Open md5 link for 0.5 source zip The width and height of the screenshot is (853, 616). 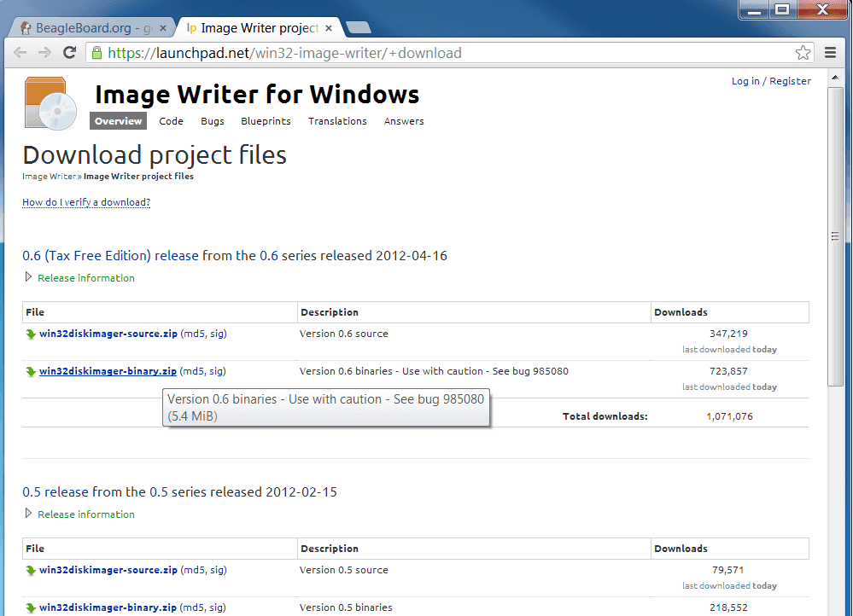[x=194, y=570]
